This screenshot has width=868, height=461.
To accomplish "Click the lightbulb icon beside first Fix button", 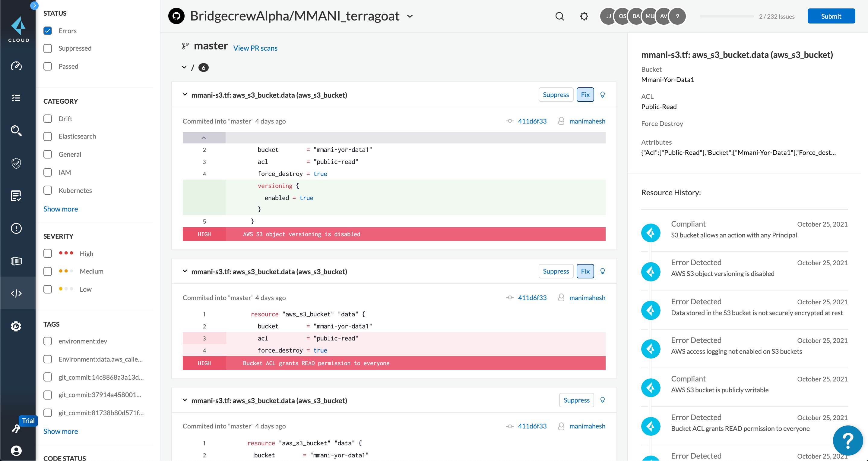I will (x=603, y=95).
